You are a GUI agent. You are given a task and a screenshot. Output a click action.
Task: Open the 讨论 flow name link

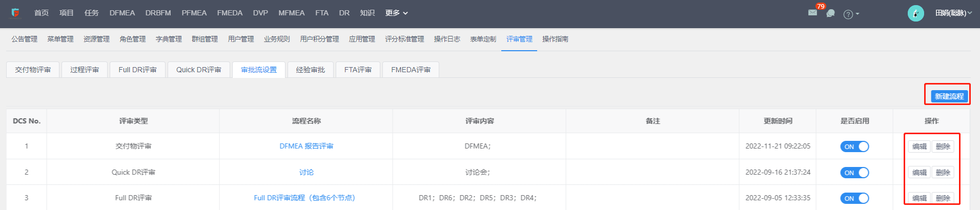[x=306, y=172]
